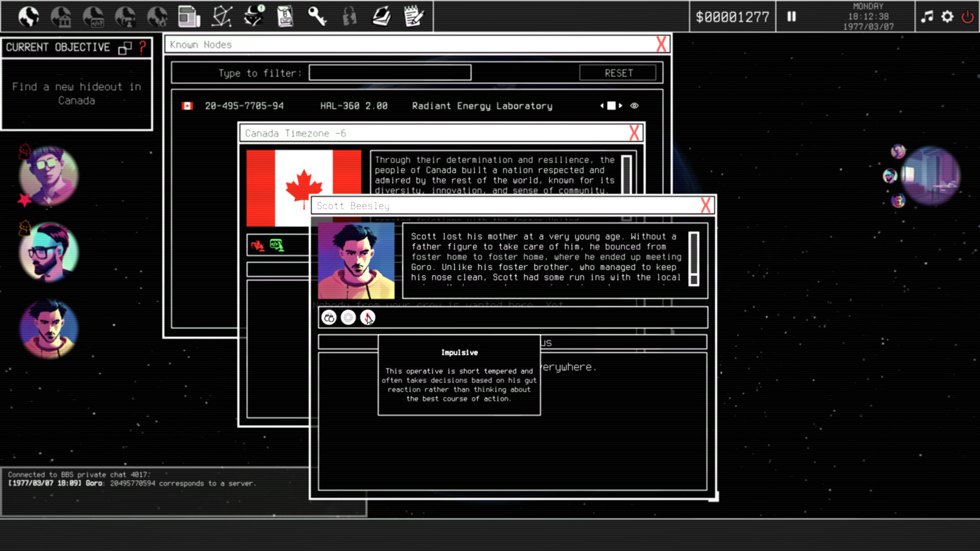Open the stacked books icon

(381, 17)
